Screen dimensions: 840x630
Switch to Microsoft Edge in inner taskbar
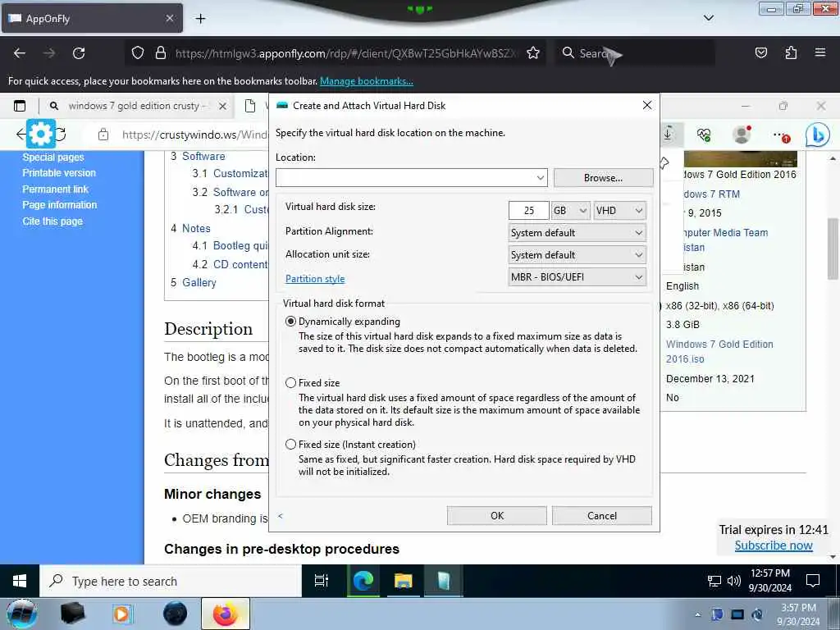[363, 581]
